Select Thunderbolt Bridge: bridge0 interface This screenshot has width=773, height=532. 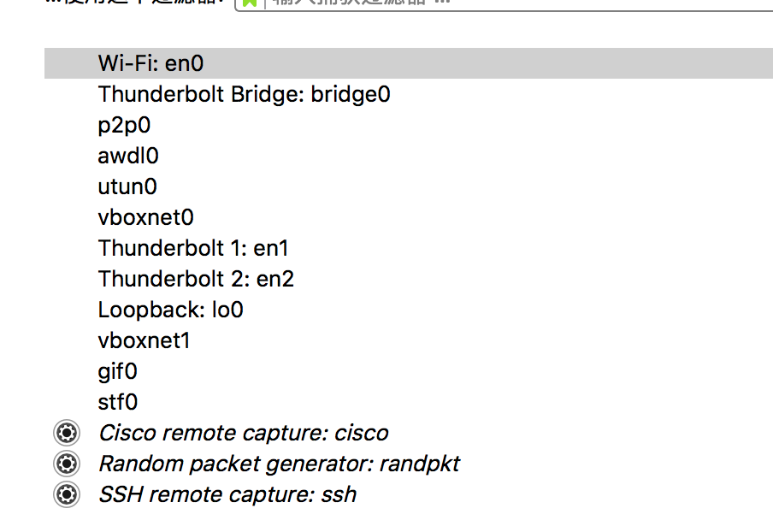tap(409, 94)
